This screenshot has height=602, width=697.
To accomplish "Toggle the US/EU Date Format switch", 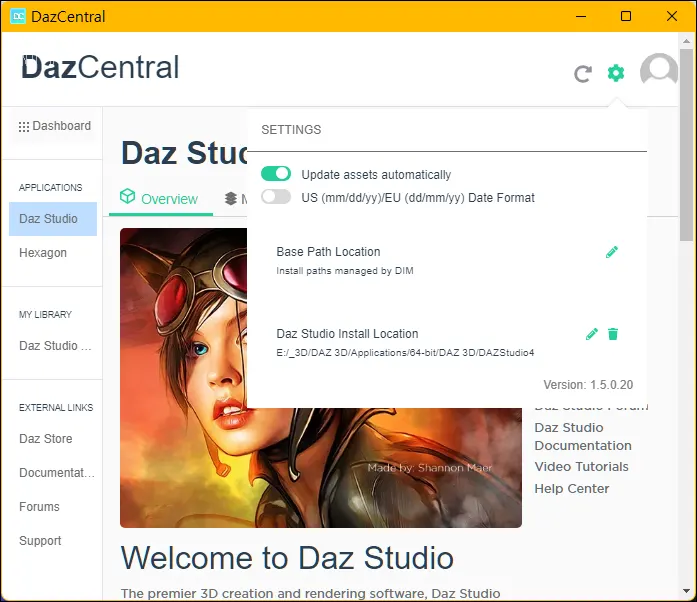I will point(276,197).
